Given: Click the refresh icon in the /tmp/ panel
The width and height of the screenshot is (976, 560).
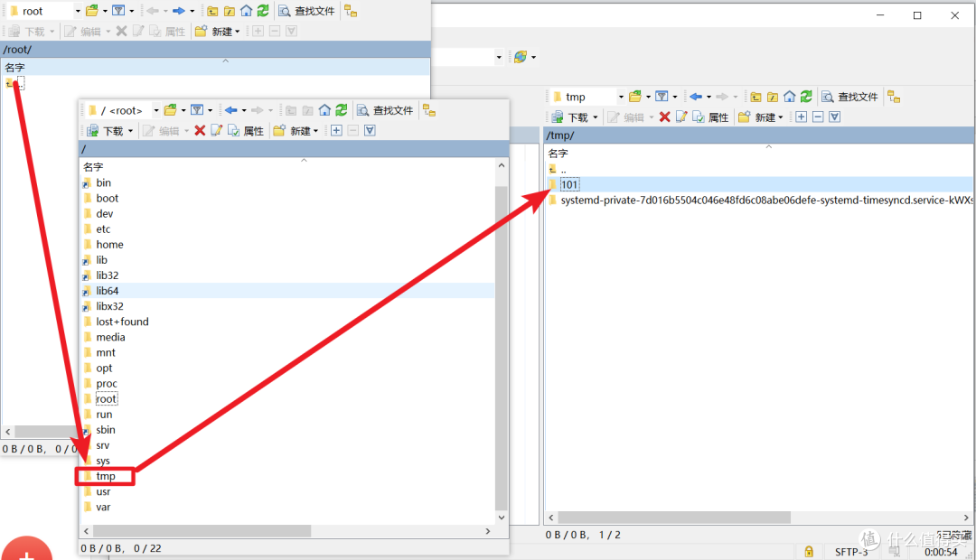Looking at the screenshot, I should pyautogui.click(x=804, y=97).
